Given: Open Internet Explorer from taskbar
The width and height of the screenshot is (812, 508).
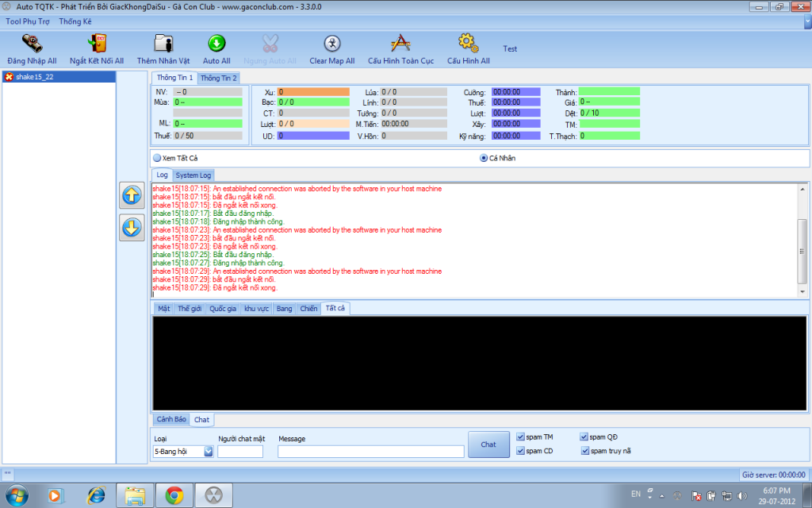Looking at the screenshot, I should pyautogui.click(x=96, y=496).
